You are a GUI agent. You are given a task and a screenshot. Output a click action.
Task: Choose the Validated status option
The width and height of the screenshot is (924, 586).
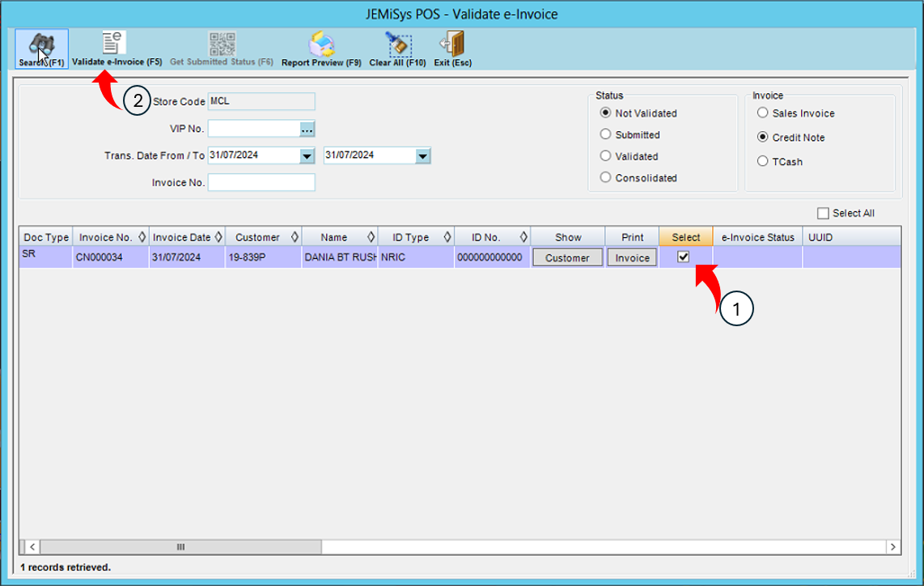click(605, 156)
